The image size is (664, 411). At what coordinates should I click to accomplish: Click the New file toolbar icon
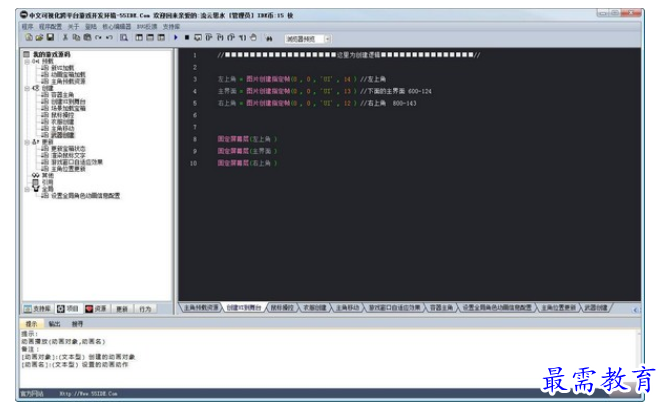pyautogui.click(x=28, y=38)
